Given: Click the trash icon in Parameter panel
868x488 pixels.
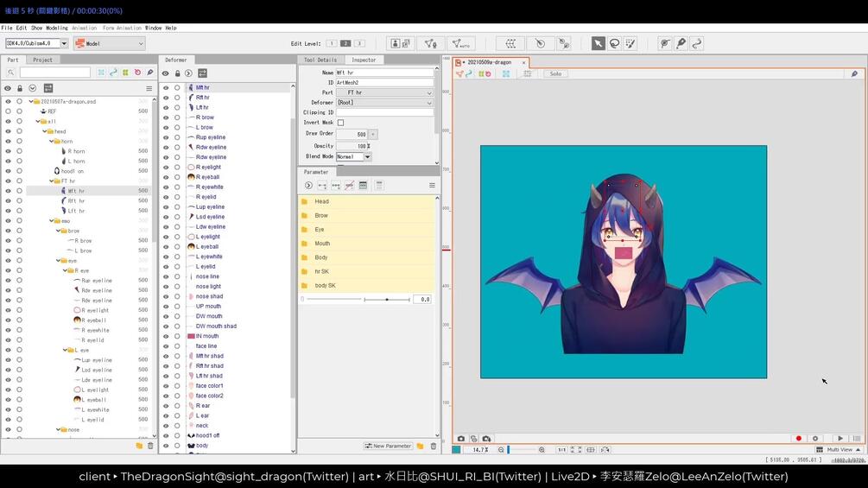Looking at the screenshot, I should (434, 446).
